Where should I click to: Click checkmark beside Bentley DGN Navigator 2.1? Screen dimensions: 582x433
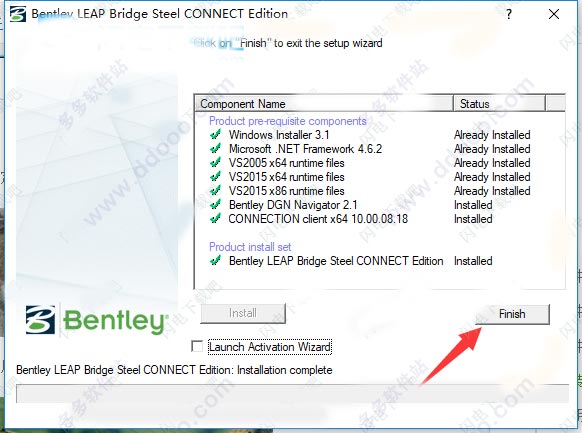click(215, 205)
